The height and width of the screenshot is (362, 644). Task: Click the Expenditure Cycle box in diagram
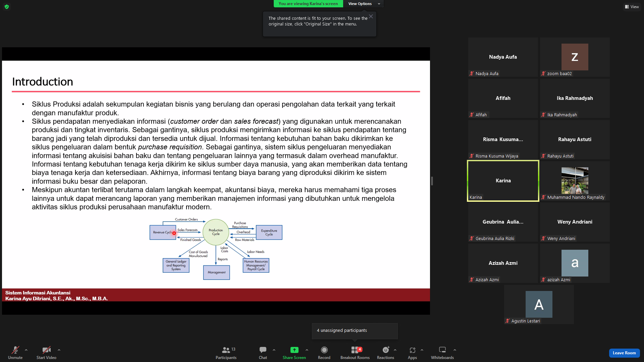point(269,232)
